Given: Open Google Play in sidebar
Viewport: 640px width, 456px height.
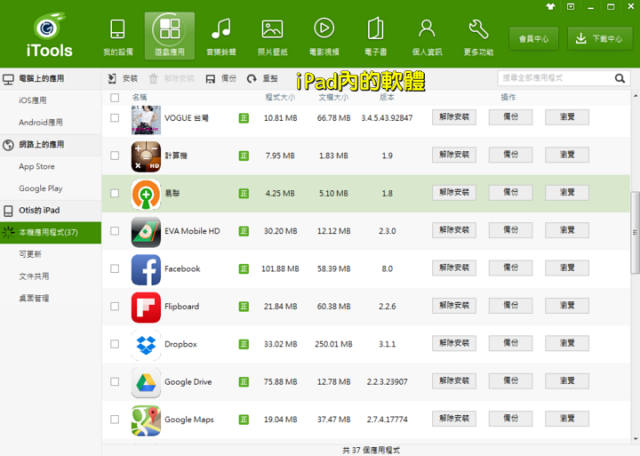Looking at the screenshot, I should click(x=51, y=189).
